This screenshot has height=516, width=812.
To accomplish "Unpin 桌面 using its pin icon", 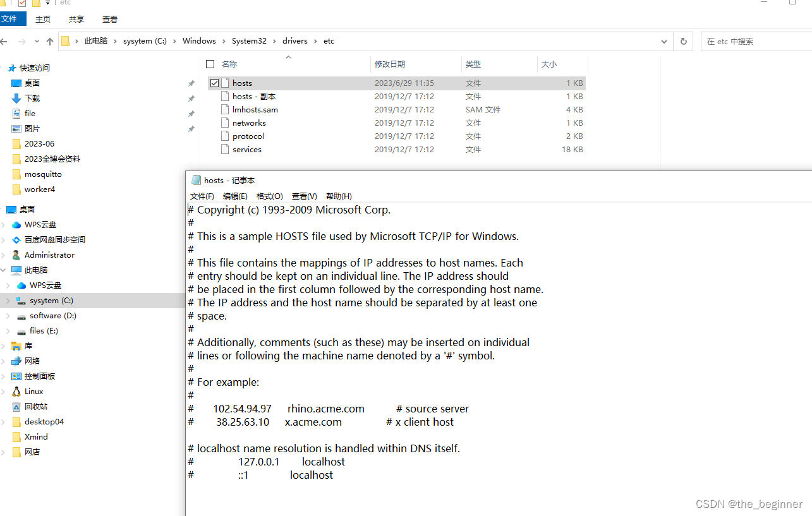I will click(191, 83).
